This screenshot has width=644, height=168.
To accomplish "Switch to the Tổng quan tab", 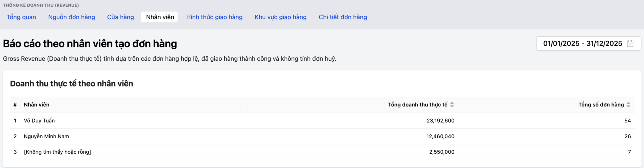I will pyautogui.click(x=21, y=17).
